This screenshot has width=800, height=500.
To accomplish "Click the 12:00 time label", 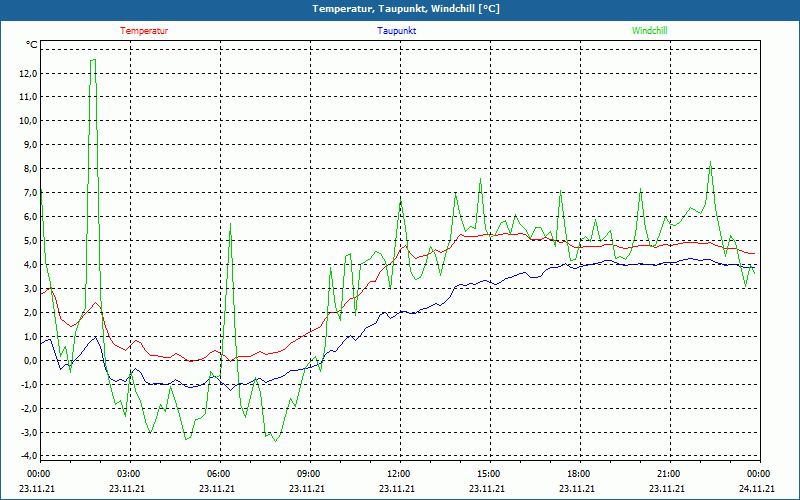I will (399, 474).
